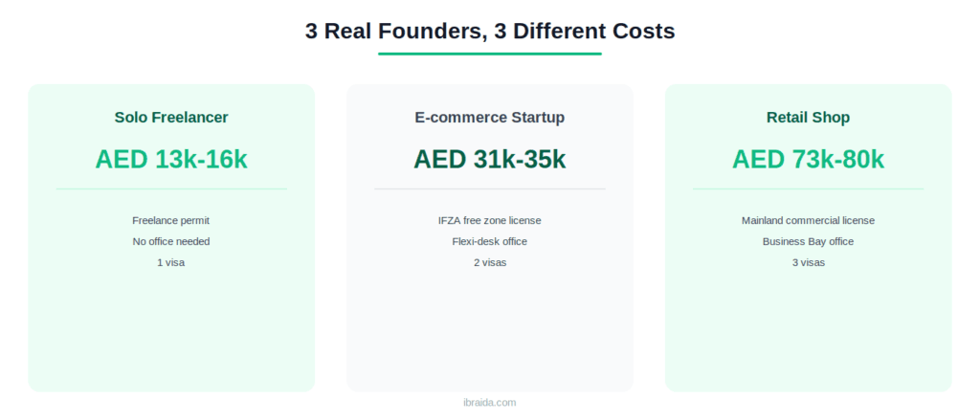Select the 'Business Bay office' line
This screenshot has height=420, width=980.
tap(808, 241)
